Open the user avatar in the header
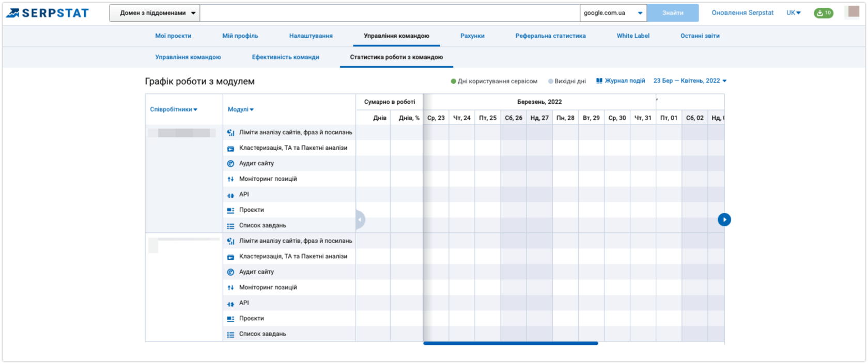Viewport: 868px width, 364px height. click(x=853, y=12)
